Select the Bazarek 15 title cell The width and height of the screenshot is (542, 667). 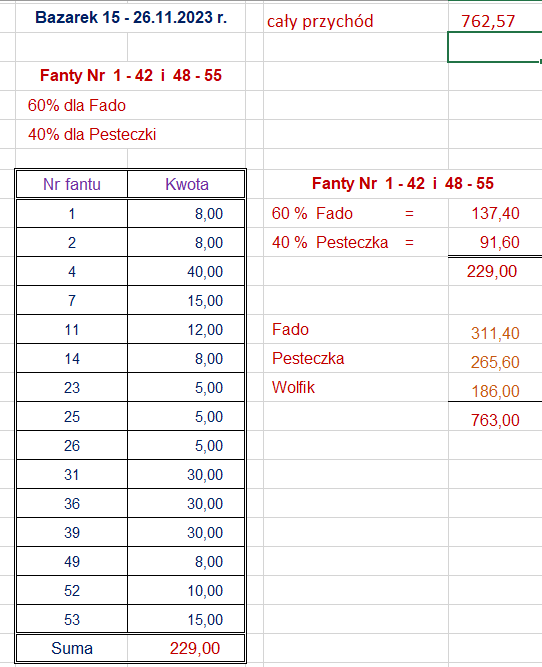click(131, 17)
